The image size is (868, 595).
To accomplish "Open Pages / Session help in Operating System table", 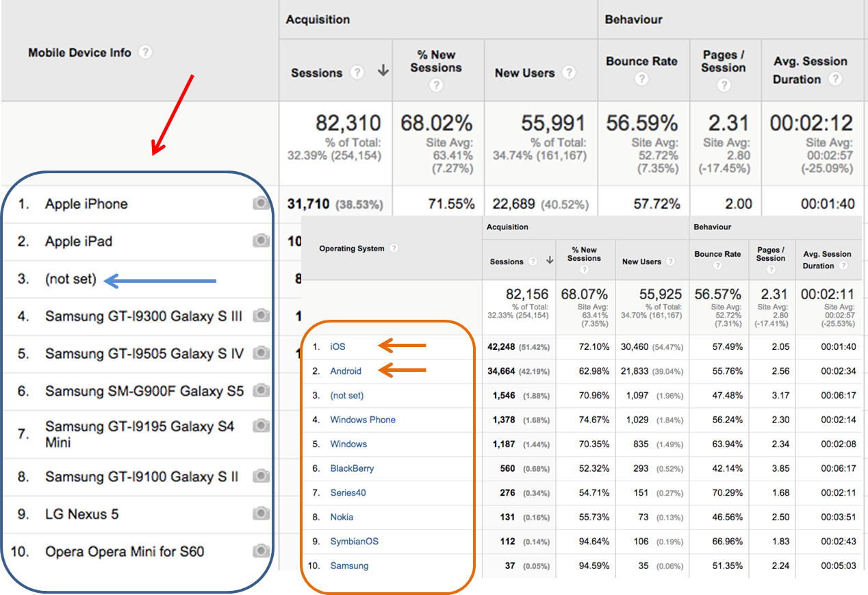I will click(x=771, y=270).
